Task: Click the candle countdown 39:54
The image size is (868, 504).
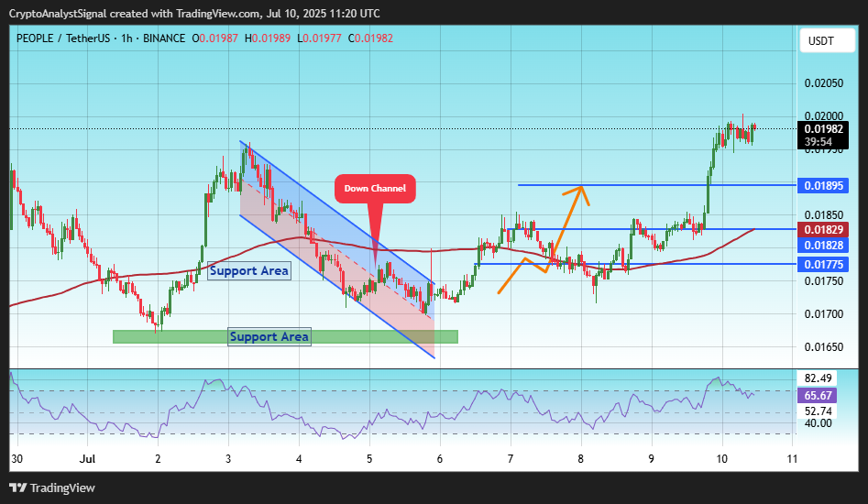Action: (819, 142)
